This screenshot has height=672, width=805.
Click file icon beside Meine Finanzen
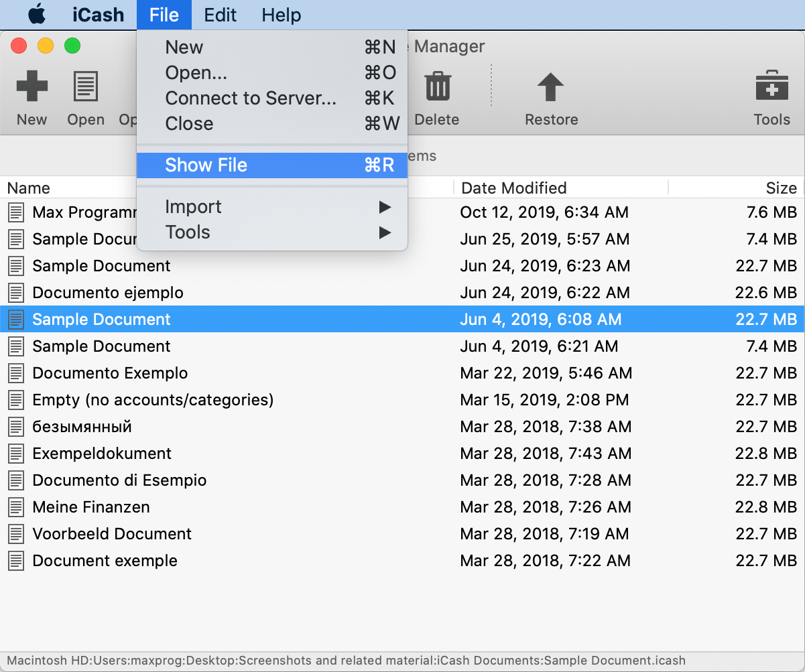pos(15,507)
